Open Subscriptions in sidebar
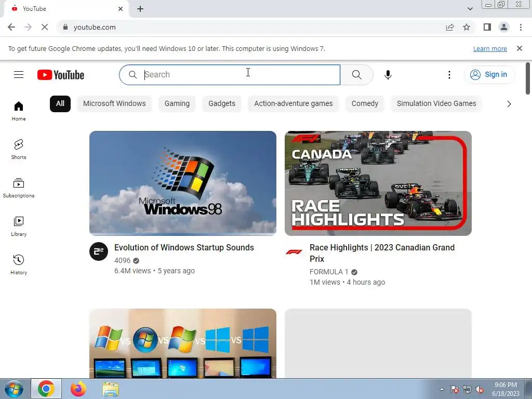532x399 pixels. 19,188
